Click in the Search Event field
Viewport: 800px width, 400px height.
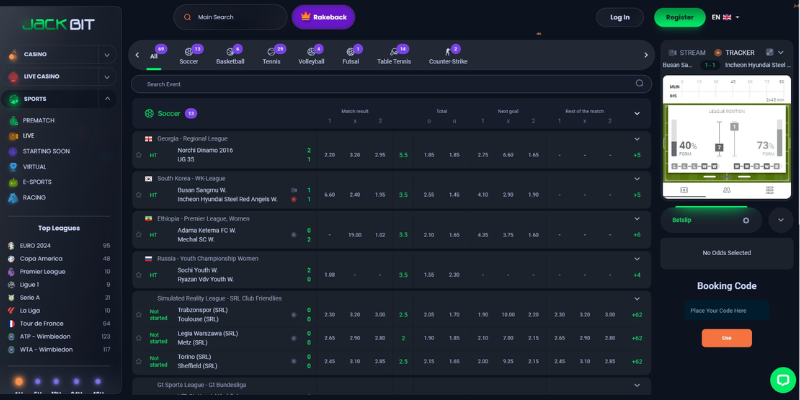click(x=391, y=84)
